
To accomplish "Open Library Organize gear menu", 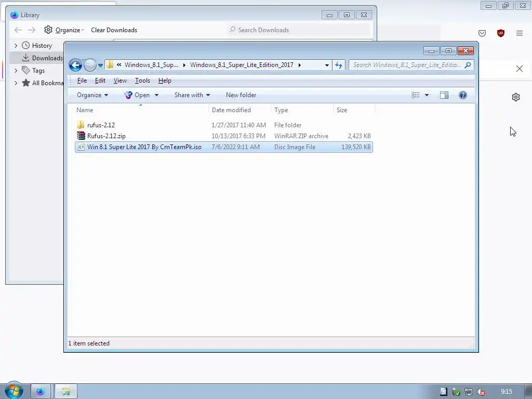I will point(64,30).
